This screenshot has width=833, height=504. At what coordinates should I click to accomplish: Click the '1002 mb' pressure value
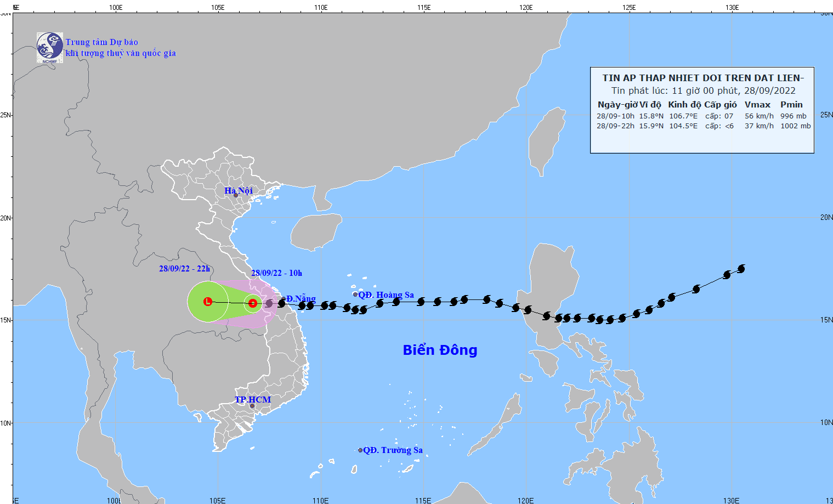point(796,126)
